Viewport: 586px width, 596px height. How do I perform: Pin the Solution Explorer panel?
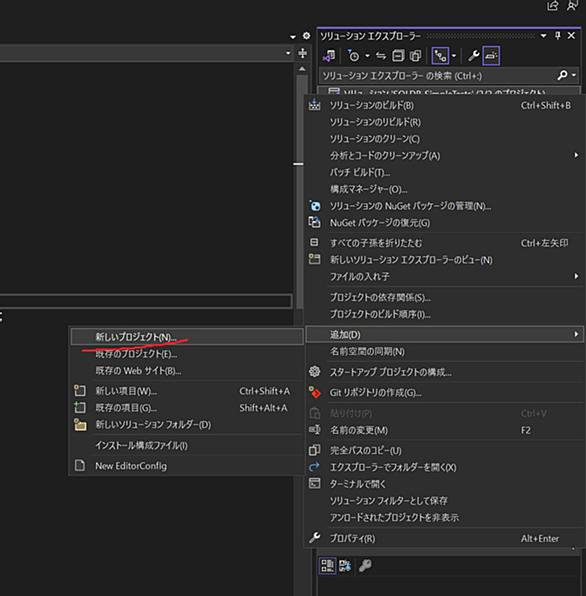pos(557,35)
